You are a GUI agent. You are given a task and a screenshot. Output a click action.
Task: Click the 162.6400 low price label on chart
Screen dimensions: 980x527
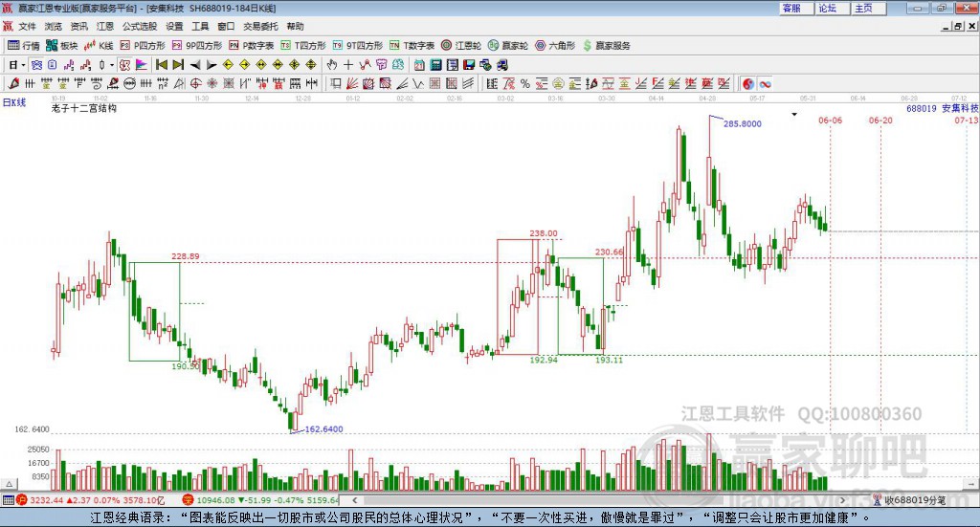click(323, 429)
